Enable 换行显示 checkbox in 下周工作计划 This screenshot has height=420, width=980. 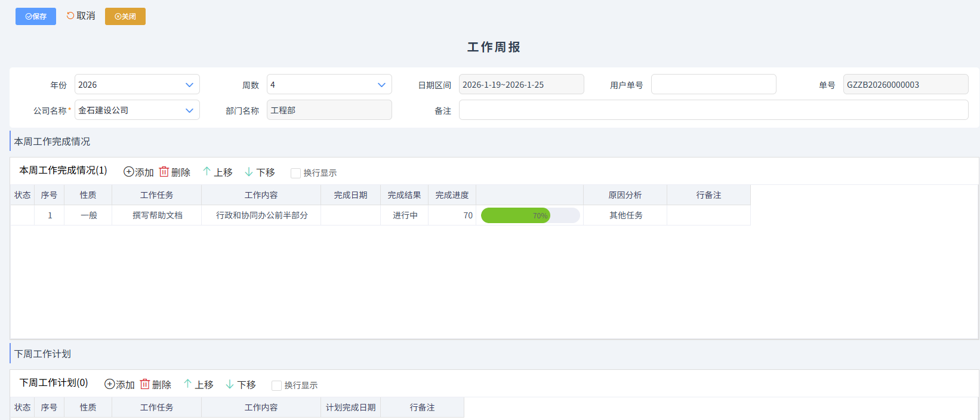click(x=276, y=385)
